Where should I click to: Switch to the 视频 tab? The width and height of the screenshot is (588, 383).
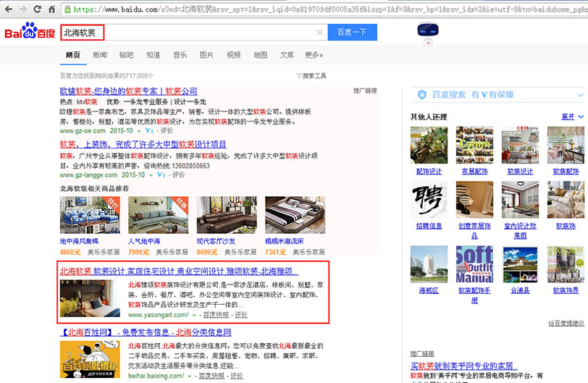pyautogui.click(x=233, y=55)
